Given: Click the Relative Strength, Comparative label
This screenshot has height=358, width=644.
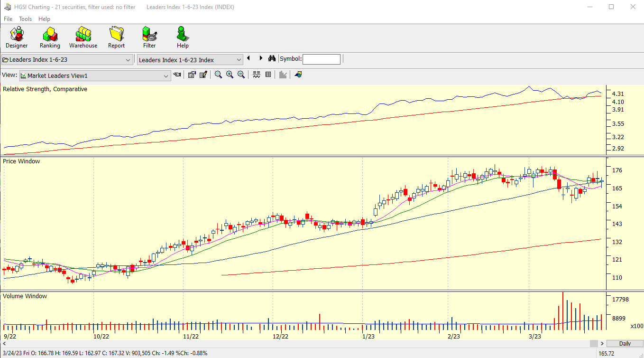Looking at the screenshot, I should pos(45,89).
